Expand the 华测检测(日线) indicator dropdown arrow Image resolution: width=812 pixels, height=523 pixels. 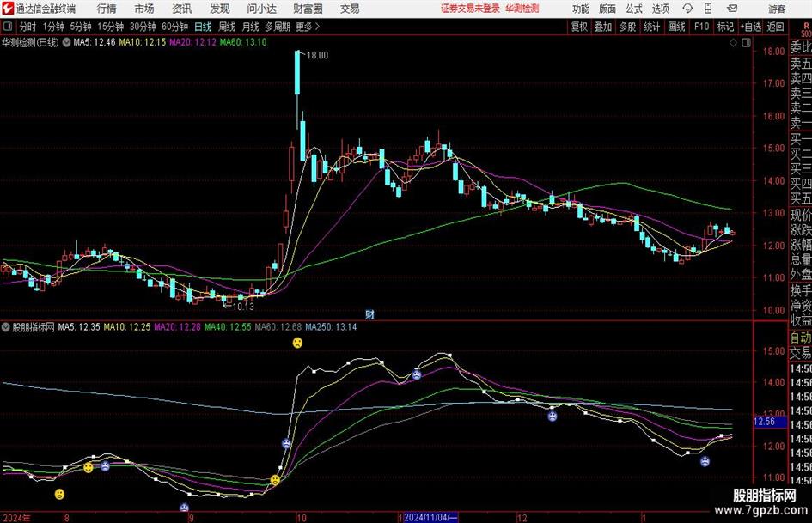[67, 42]
